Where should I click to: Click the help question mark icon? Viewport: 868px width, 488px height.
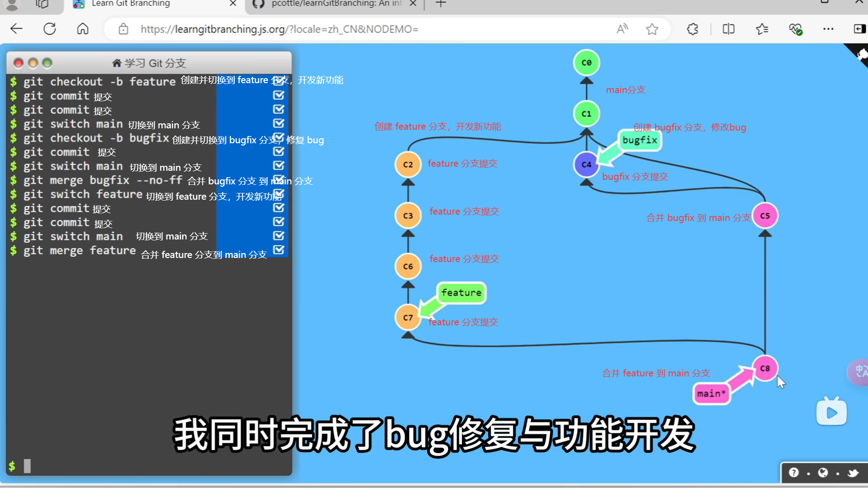pos(793,473)
